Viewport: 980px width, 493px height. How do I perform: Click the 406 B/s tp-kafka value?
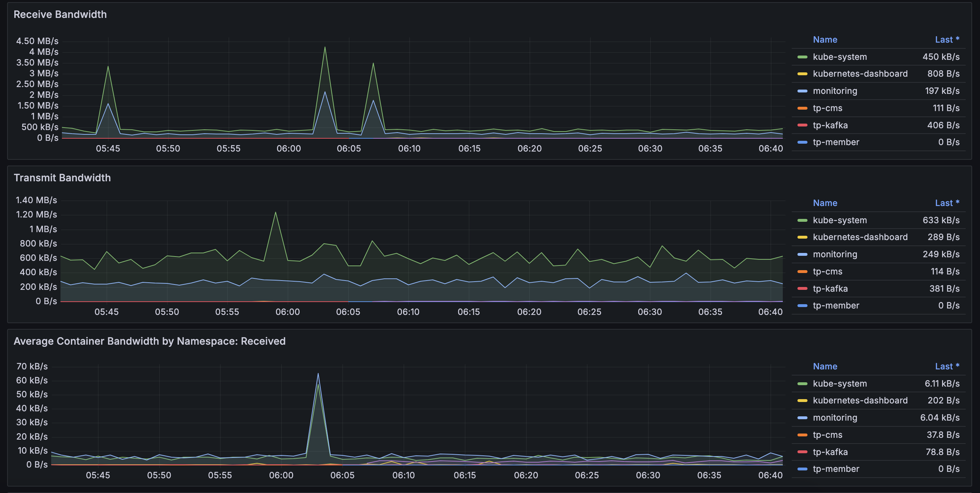coord(943,125)
